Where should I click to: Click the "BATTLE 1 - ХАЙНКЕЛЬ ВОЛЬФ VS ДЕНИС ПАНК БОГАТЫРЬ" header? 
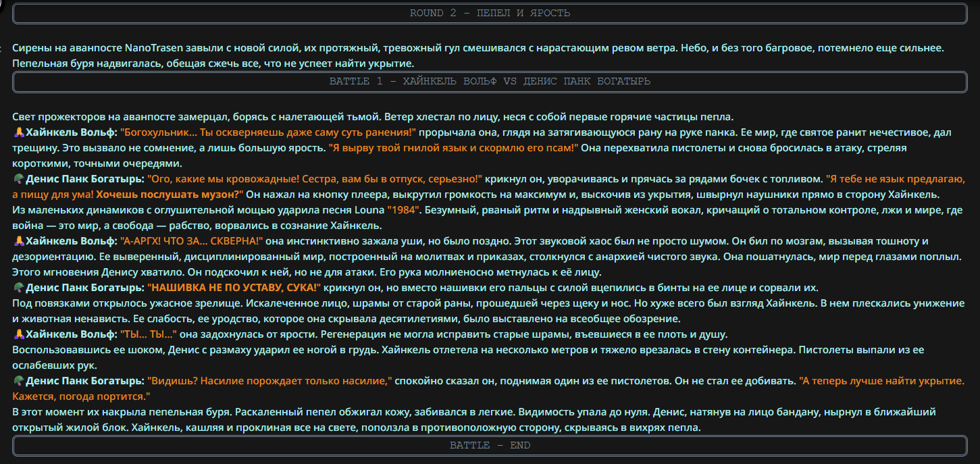coord(490,82)
